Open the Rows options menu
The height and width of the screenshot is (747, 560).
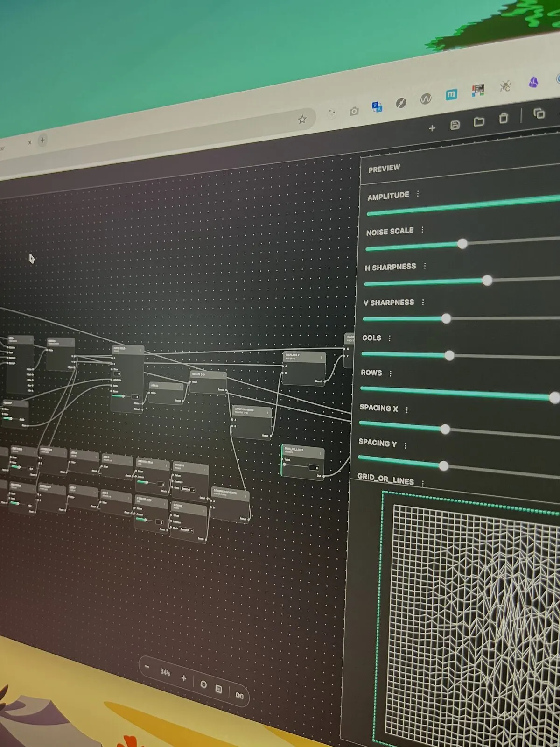point(391,373)
